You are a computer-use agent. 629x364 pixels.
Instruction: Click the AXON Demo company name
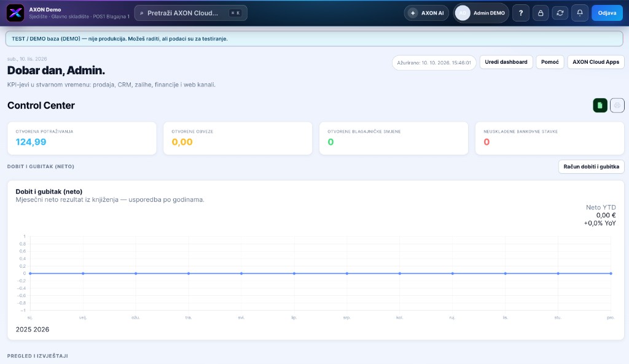tap(45, 10)
